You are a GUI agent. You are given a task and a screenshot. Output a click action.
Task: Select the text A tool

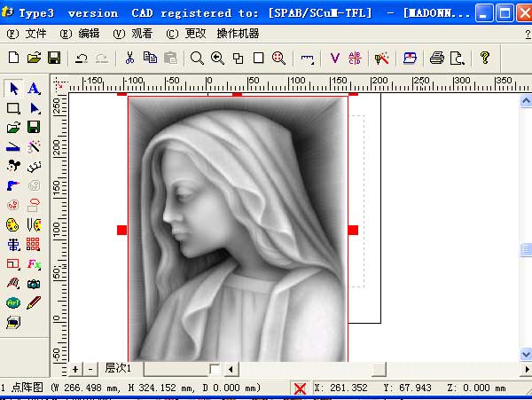point(34,89)
